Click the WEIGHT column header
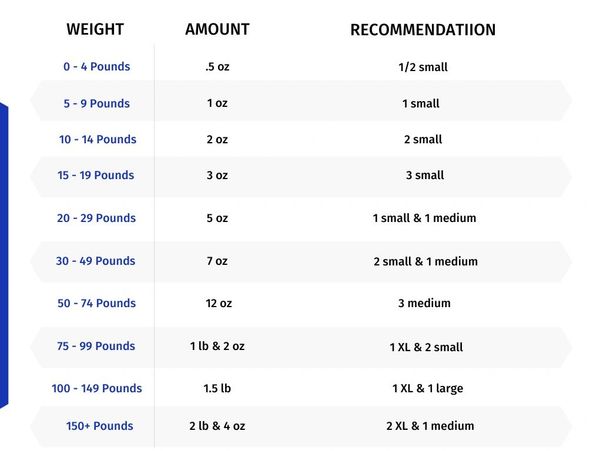This screenshot has height=451, width=600. (95, 29)
